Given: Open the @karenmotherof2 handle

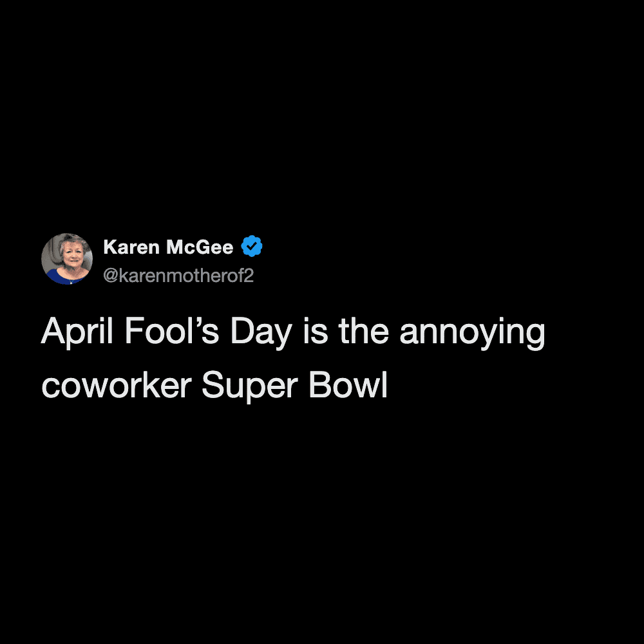Looking at the screenshot, I should 178,276.
